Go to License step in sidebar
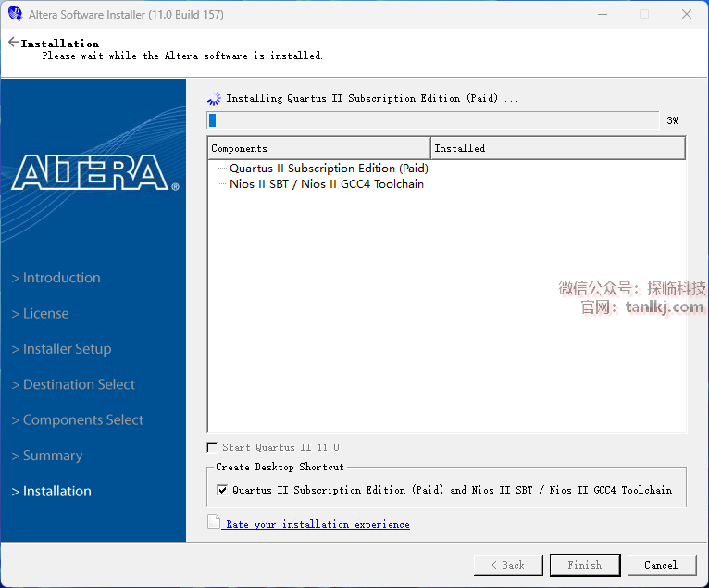This screenshot has height=588, width=709. (45, 313)
